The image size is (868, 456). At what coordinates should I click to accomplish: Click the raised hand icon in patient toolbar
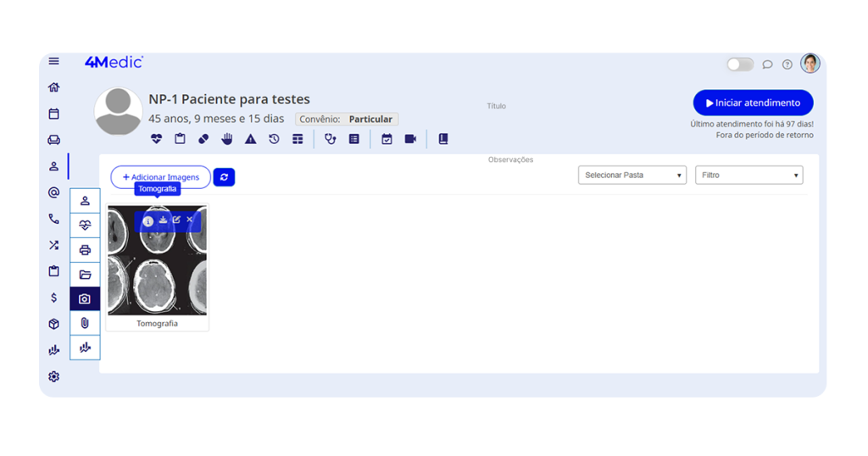pos(227,139)
